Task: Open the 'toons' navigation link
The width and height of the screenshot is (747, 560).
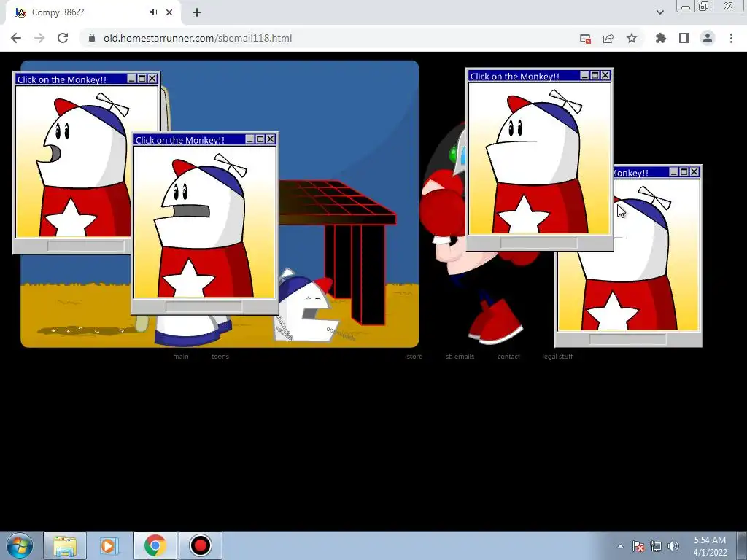Action: tap(220, 356)
